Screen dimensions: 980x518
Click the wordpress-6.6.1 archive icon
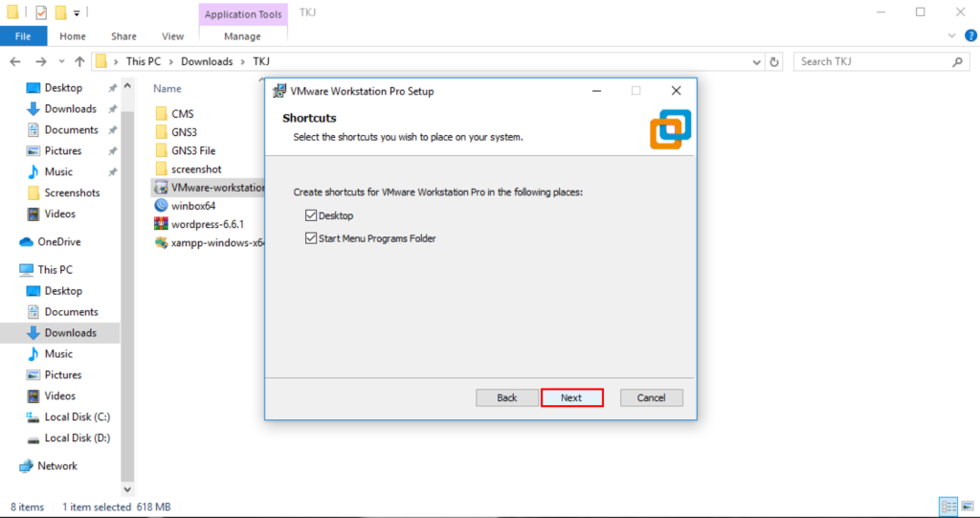point(161,224)
